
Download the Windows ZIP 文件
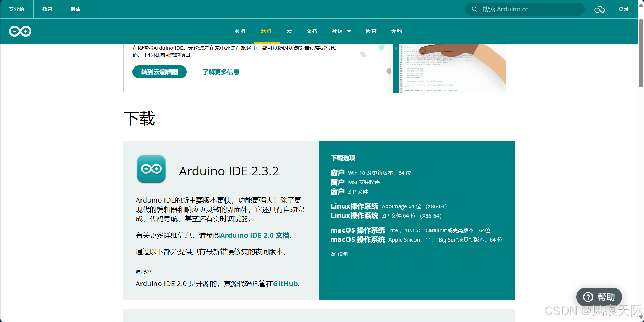pyautogui.click(x=349, y=191)
